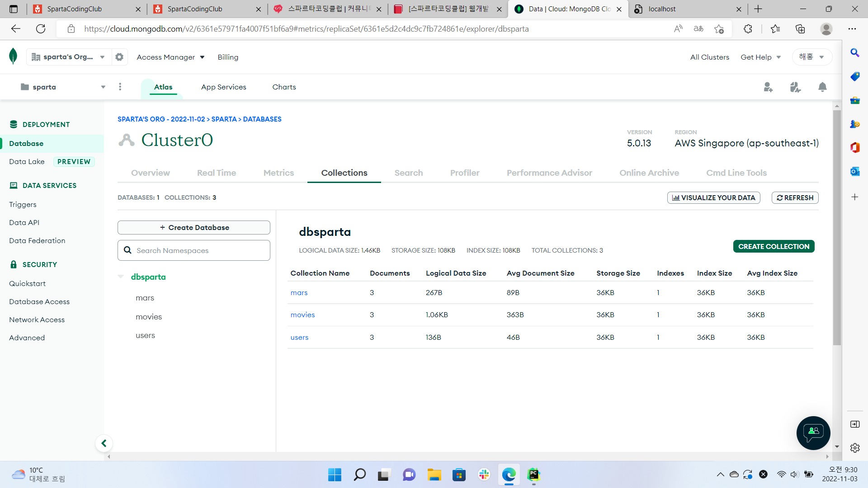Click the DATABASES breadcrumb link
The height and width of the screenshot is (488, 868).
(x=262, y=119)
